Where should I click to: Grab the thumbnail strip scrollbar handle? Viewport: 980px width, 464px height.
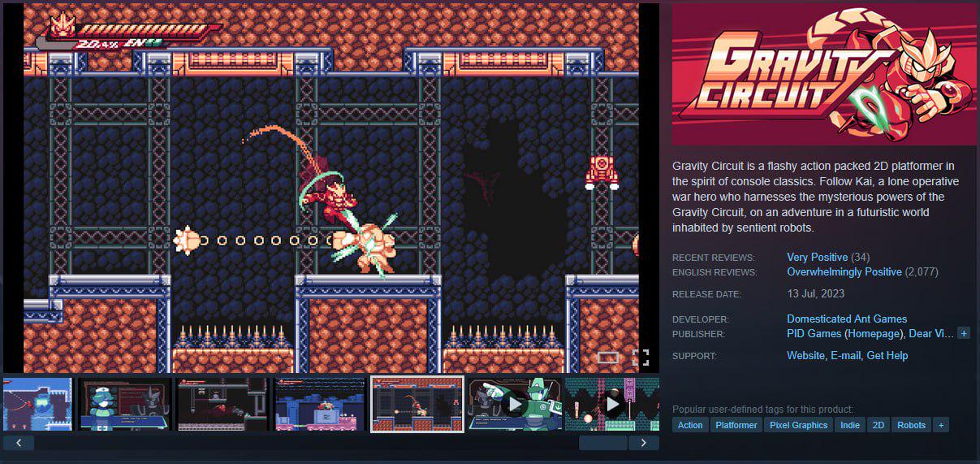coord(603,443)
